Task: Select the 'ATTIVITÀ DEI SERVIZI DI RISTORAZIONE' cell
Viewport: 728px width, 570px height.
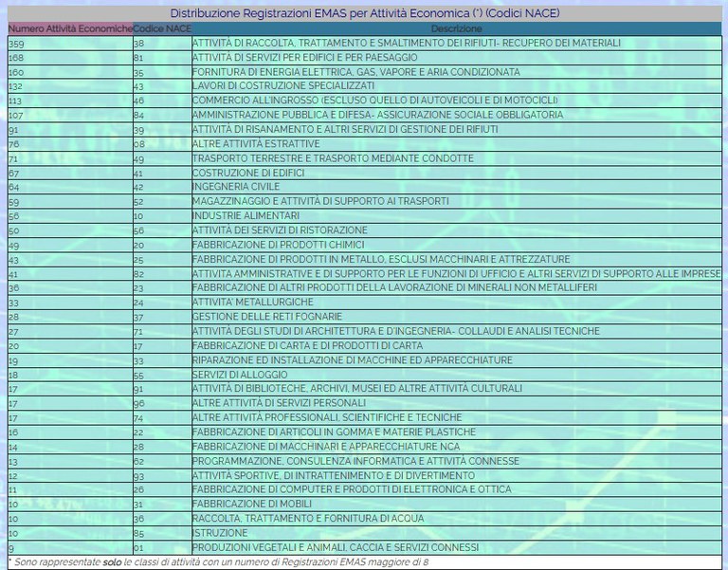Action: point(280,230)
